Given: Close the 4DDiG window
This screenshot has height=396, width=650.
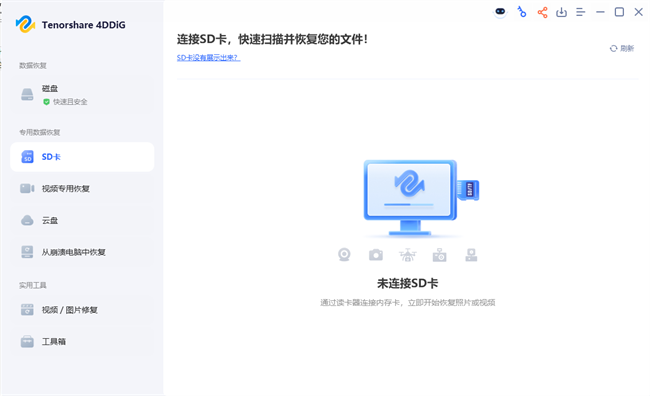Looking at the screenshot, I should (x=638, y=12).
